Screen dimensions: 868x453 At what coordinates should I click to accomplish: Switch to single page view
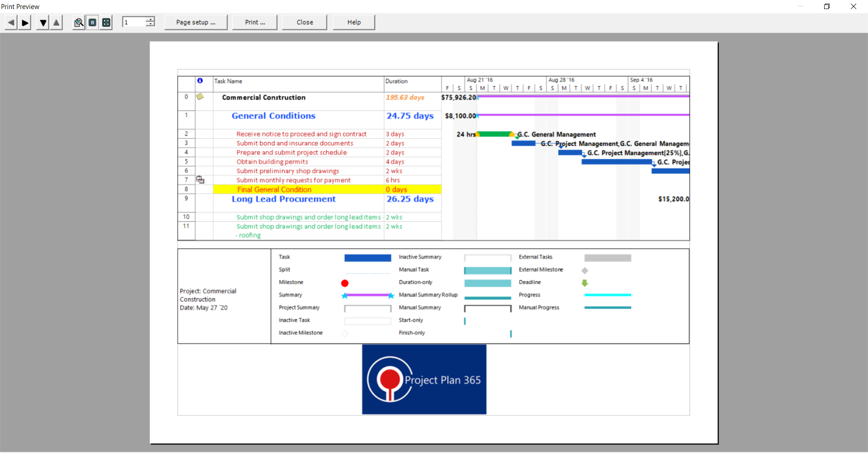click(x=92, y=23)
